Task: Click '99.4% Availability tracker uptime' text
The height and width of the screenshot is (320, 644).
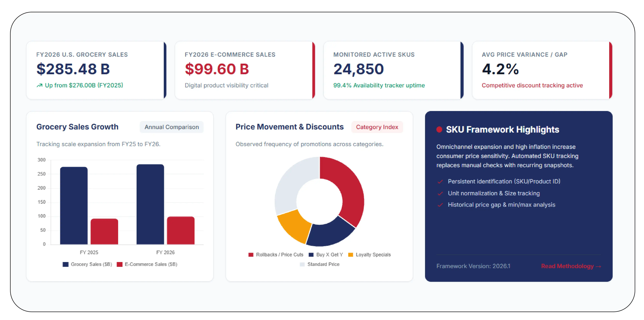Action: pos(379,86)
